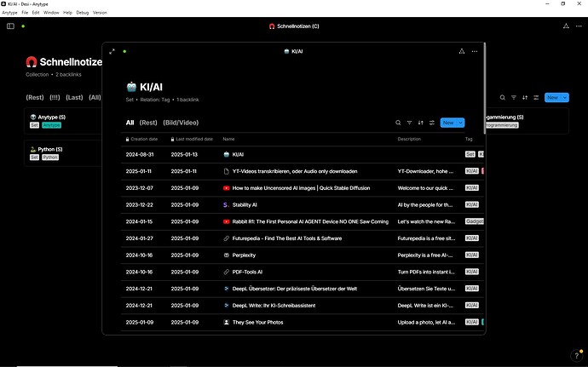Open the main window three-dot menu

pyautogui.click(x=579, y=26)
